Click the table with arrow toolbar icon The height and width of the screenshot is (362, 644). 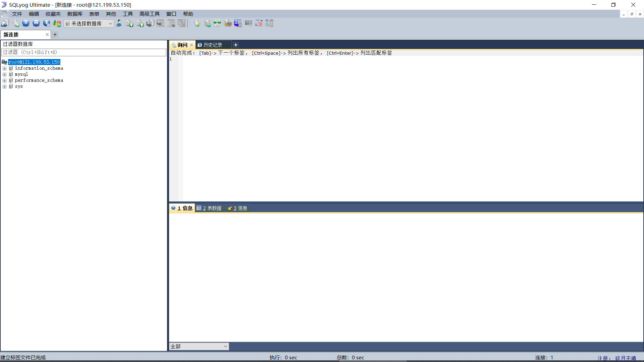(161, 23)
